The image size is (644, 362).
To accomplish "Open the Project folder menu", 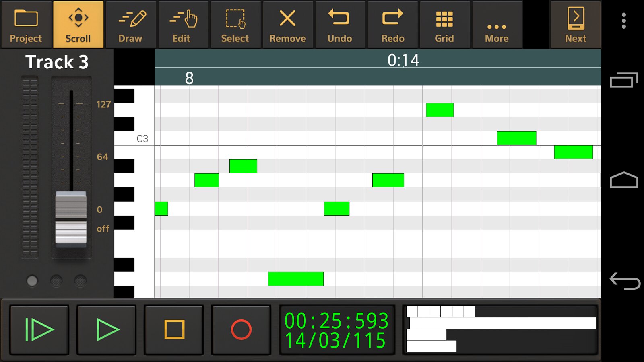I will pyautogui.click(x=26, y=25).
